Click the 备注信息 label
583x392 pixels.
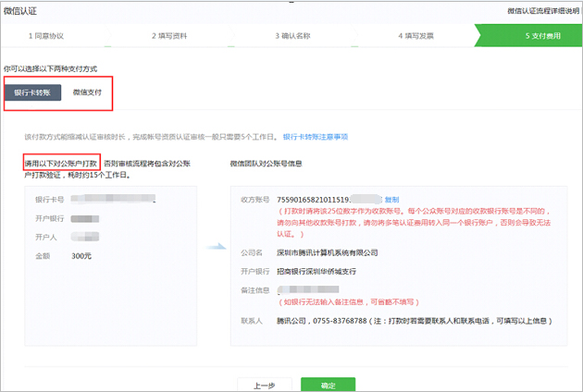255,290
